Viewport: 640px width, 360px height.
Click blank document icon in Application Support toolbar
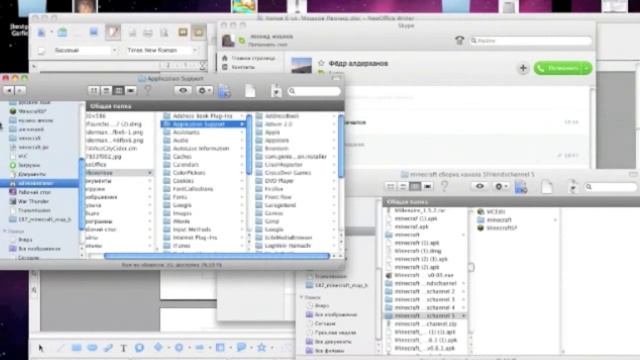[x=250, y=91]
